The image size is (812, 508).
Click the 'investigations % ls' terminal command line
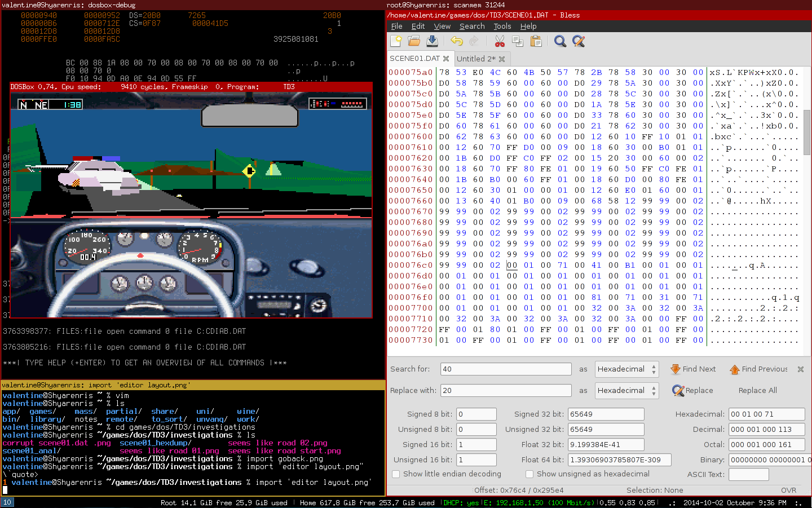pyautogui.click(x=129, y=435)
